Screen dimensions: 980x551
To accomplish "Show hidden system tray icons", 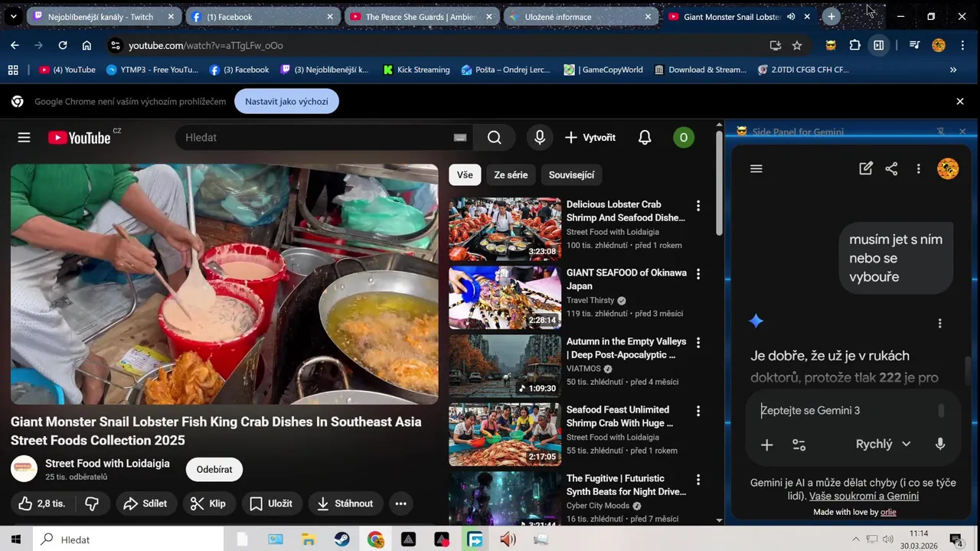I will coord(855,540).
